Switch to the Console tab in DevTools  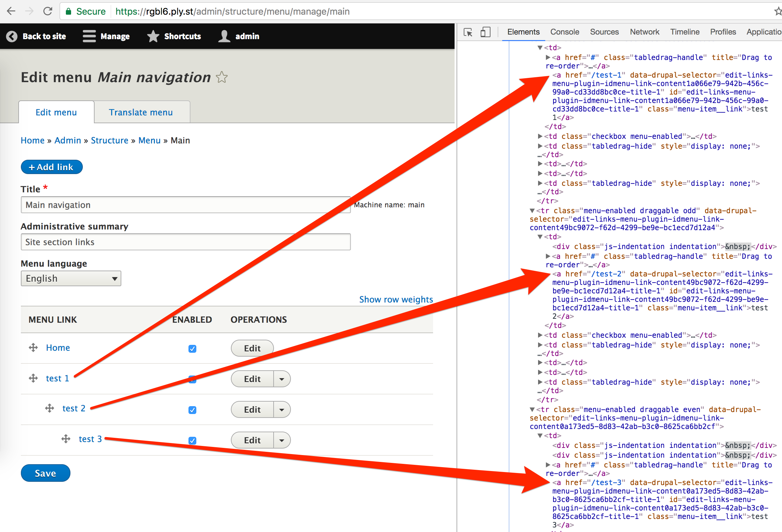point(564,32)
